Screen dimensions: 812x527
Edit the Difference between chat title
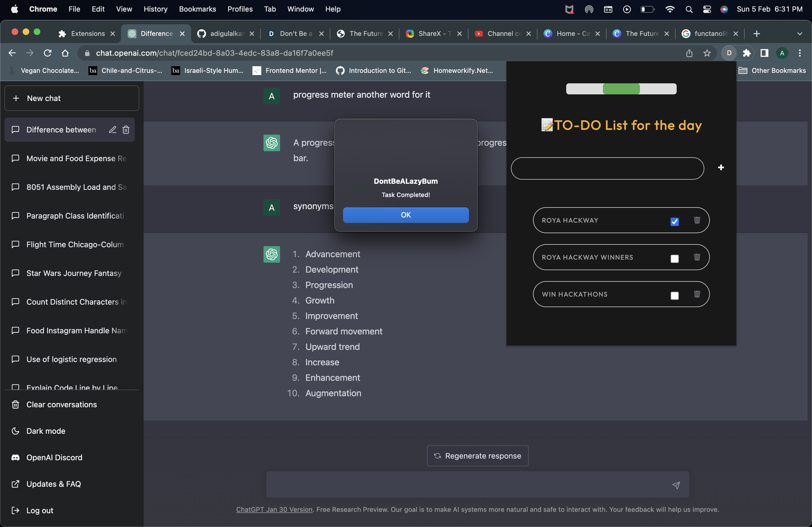coord(113,129)
